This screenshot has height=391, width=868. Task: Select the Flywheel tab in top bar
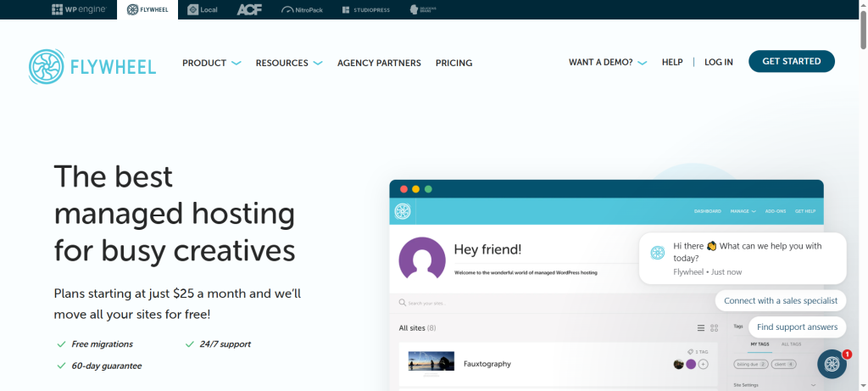(x=147, y=9)
